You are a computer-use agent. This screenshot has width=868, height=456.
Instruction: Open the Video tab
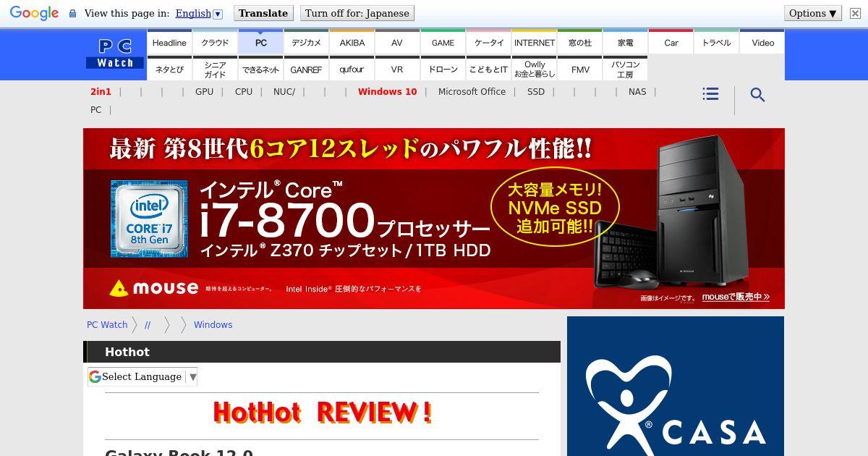[x=762, y=42]
